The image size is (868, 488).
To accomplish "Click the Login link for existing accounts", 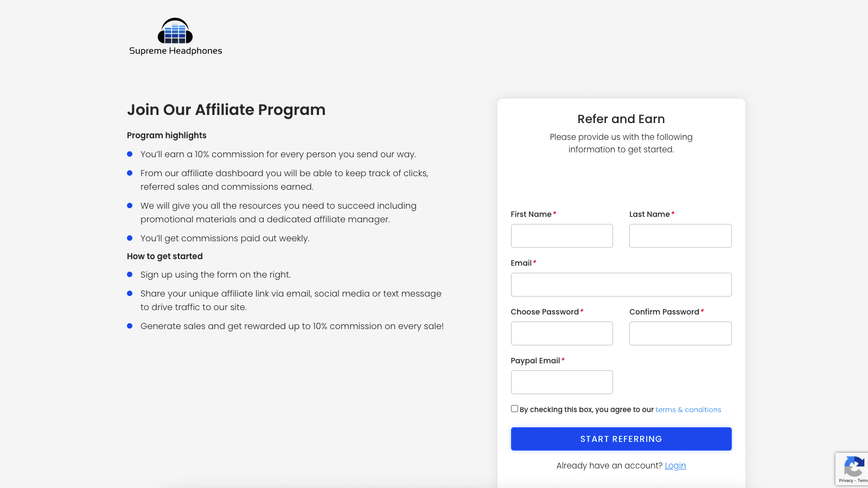I will pyautogui.click(x=675, y=465).
